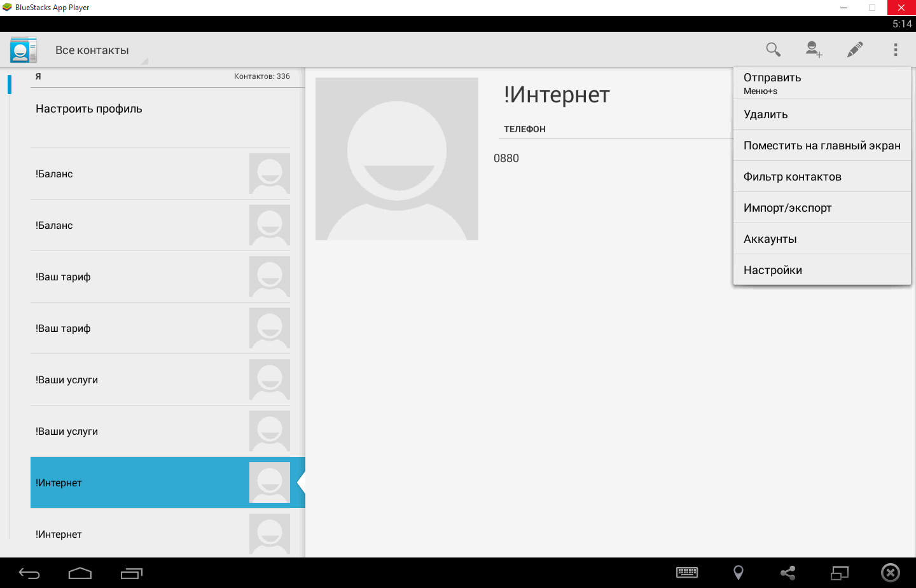This screenshot has width=916, height=588.
Task: Tap 'Настроить профиль' link
Action: tap(89, 109)
